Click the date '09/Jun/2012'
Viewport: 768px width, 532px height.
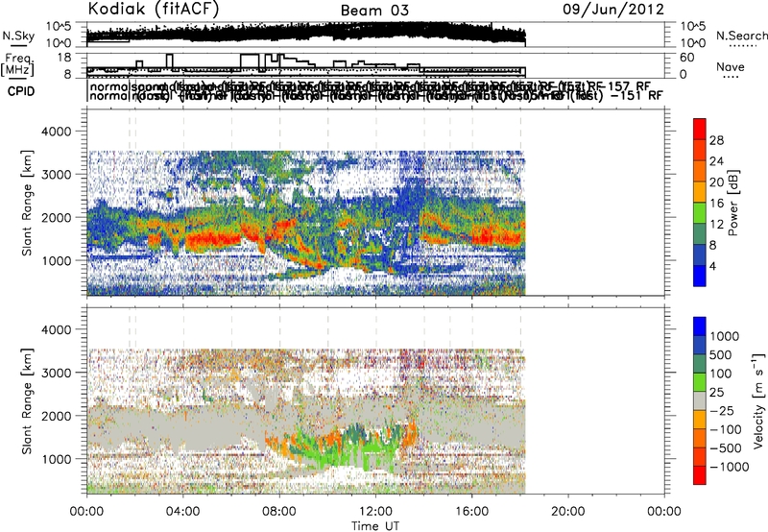[613, 10]
